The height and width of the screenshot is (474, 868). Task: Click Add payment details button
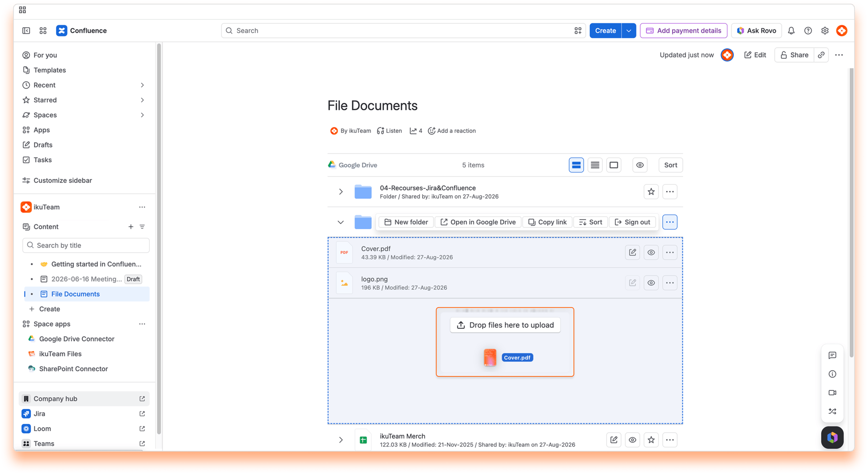coord(683,30)
